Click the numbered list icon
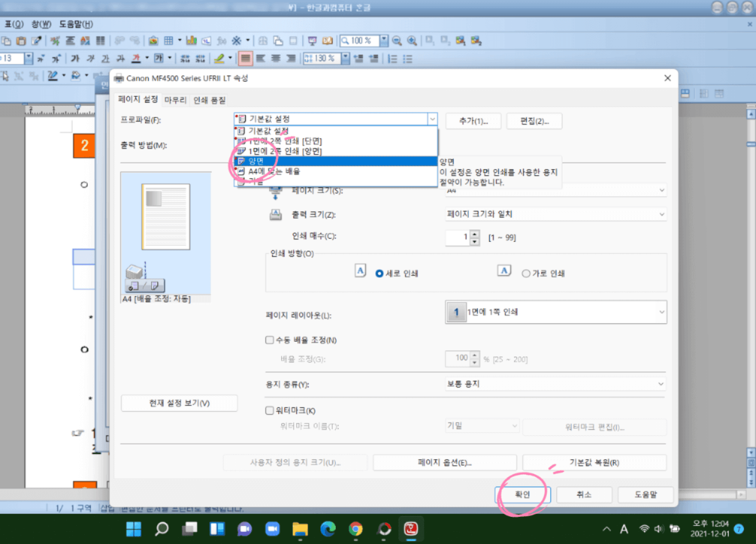The width and height of the screenshot is (756, 544). (392, 58)
